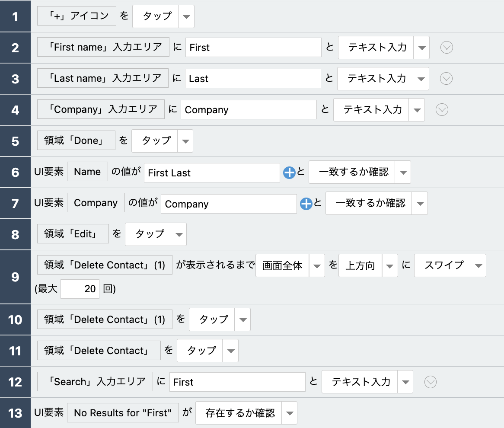
Task: Open the テキスト入力 dropdown arrow in step 4
Action: (x=417, y=110)
